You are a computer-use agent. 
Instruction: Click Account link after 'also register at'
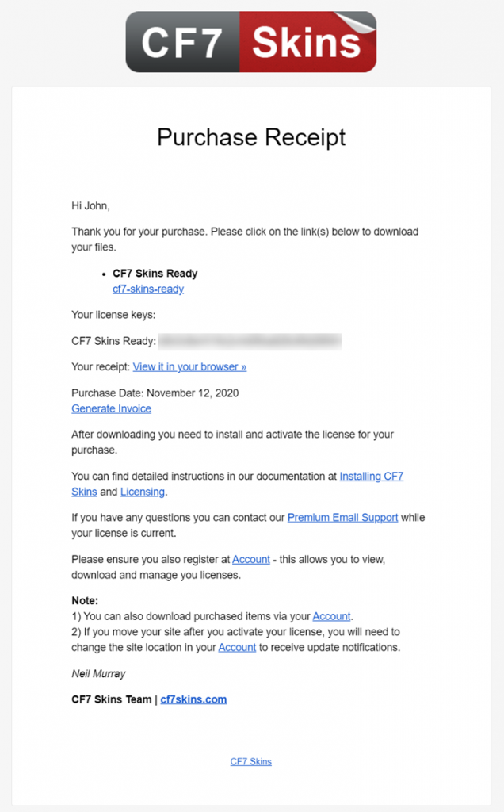(x=251, y=560)
